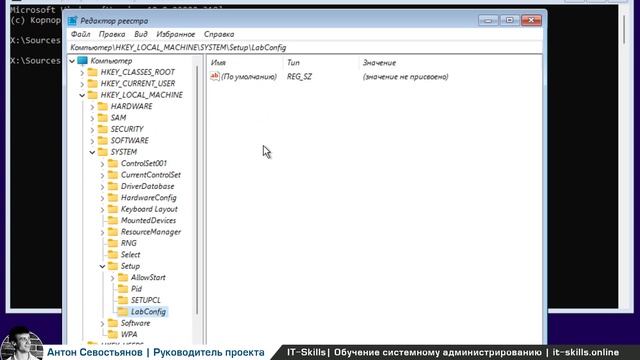
Task: Click the HKEY_LOCAL_MACHINE folder icon
Action: pos(93,95)
